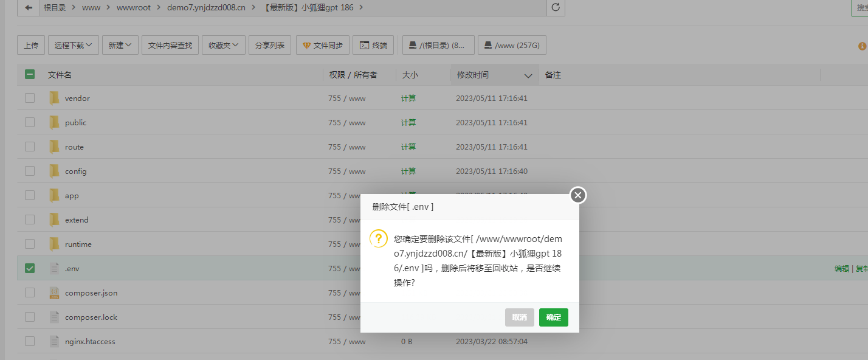Click 计算 to compute the public folder size
This screenshot has width=868, height=360.
[408, 122]
